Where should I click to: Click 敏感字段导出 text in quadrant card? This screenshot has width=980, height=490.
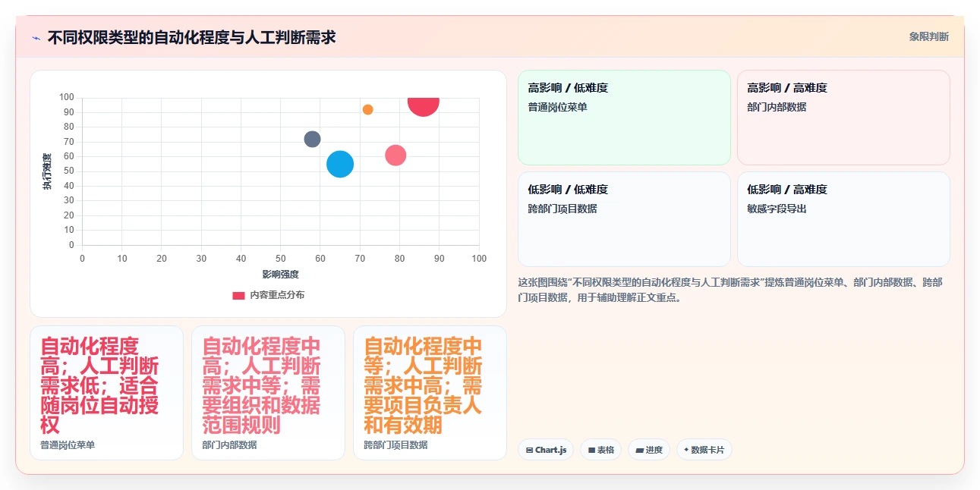(777, 209)
